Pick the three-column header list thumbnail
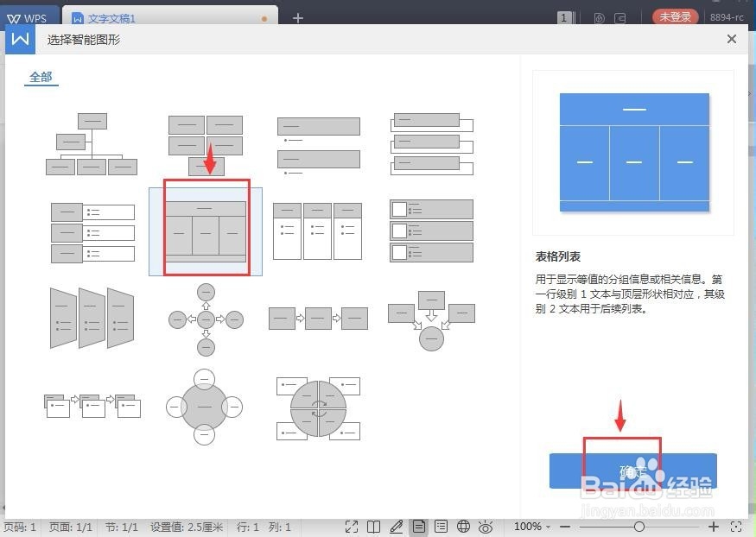Viewport: 756px width, 537px height. [317, 231]
